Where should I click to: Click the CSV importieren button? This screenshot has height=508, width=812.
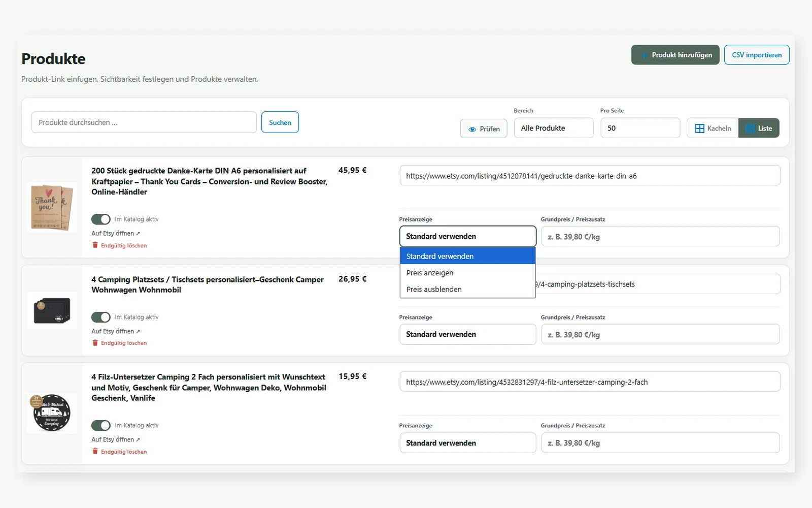[757, 55]
